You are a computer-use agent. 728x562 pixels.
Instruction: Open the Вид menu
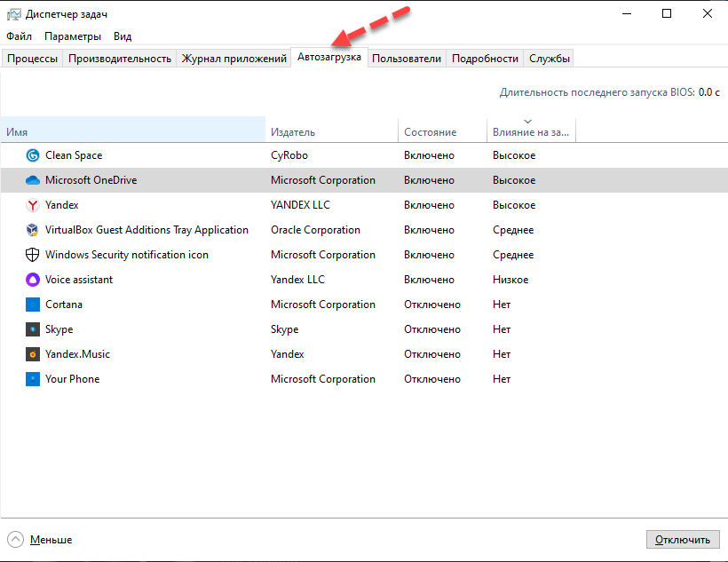pos(123,36)
